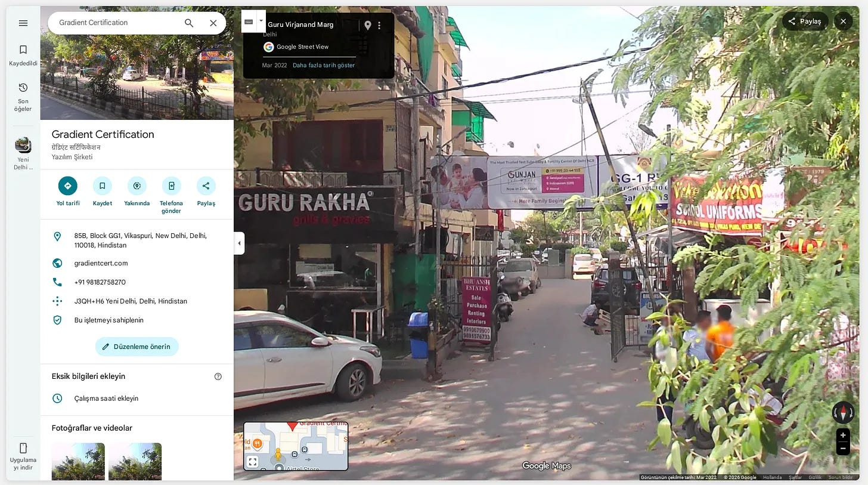The height and width of the screenshot is (485, 868).
Task: Click the red Gradient Certification marker on the mini map
Action: tap(292, 425)
